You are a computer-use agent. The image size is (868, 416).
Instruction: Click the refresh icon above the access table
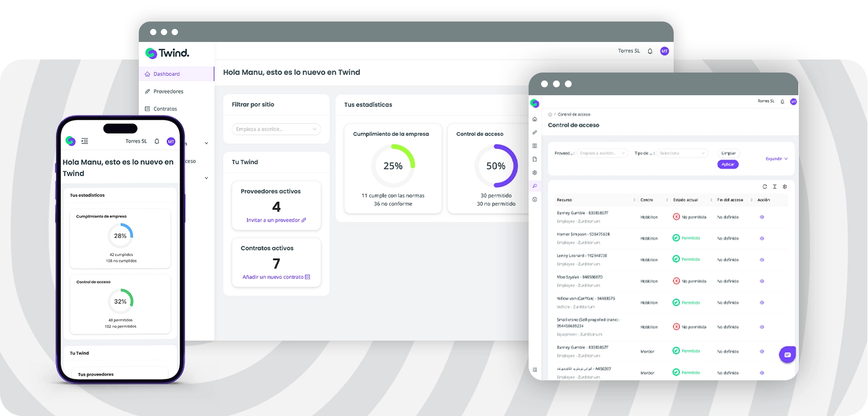click(765, 186)
